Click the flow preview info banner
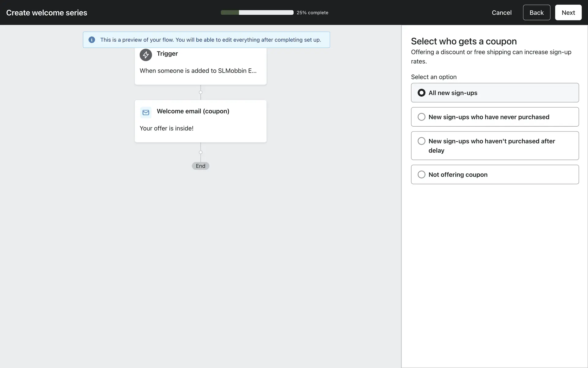Viewport: 588px width, 368px height. click(x=210, y=40)
